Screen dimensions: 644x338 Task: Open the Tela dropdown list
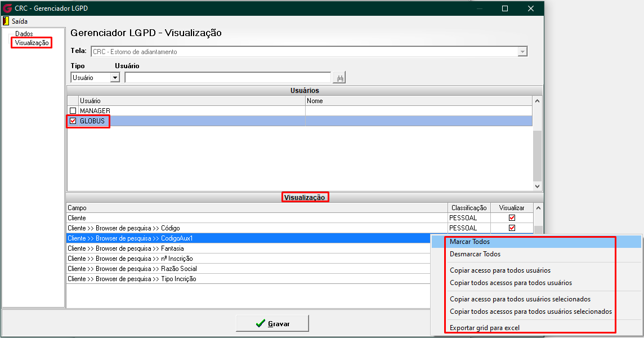(522, 52)
